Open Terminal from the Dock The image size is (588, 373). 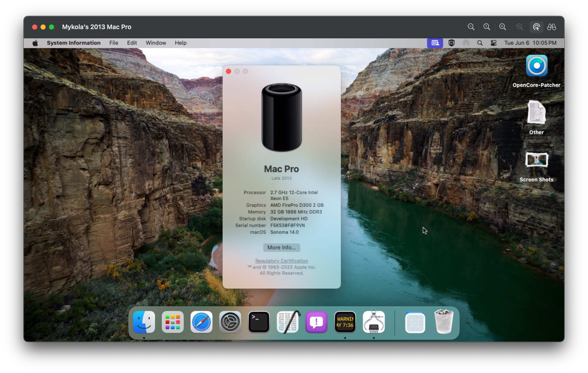pos(259,322)
